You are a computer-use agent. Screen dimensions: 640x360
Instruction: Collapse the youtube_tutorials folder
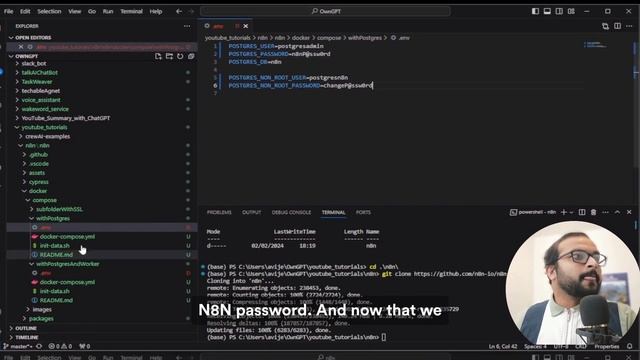pyautogui.click(x=44, y=127)
